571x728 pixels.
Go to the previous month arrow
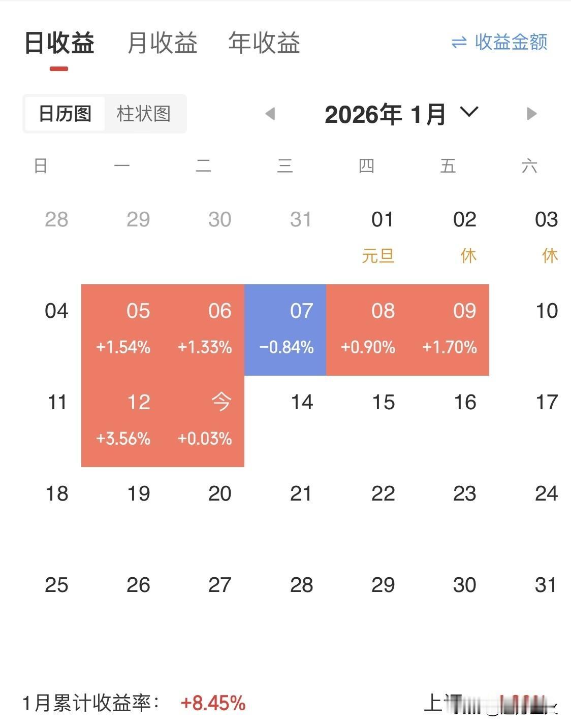pos(270,114)
